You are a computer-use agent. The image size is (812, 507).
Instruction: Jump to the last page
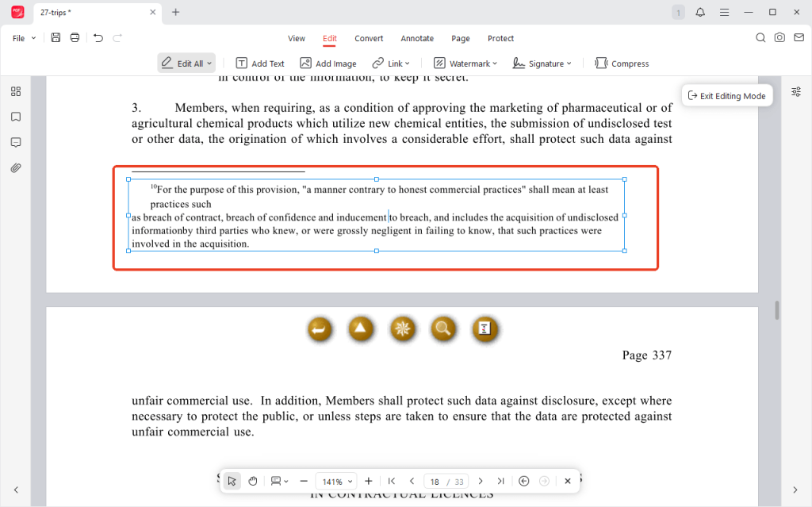(501, 481)
